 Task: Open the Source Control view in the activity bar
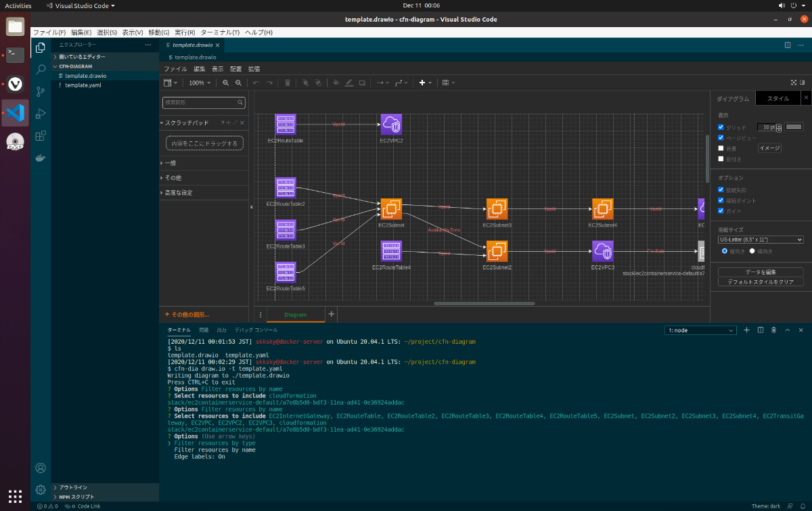(41, 91)
